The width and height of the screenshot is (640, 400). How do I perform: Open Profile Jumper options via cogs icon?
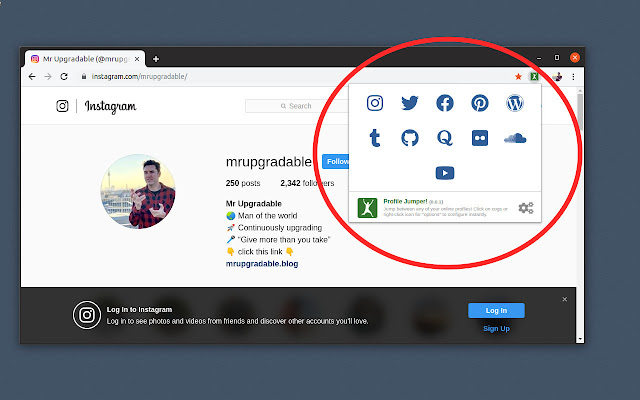pyautogui.click(x=526, y=208)
